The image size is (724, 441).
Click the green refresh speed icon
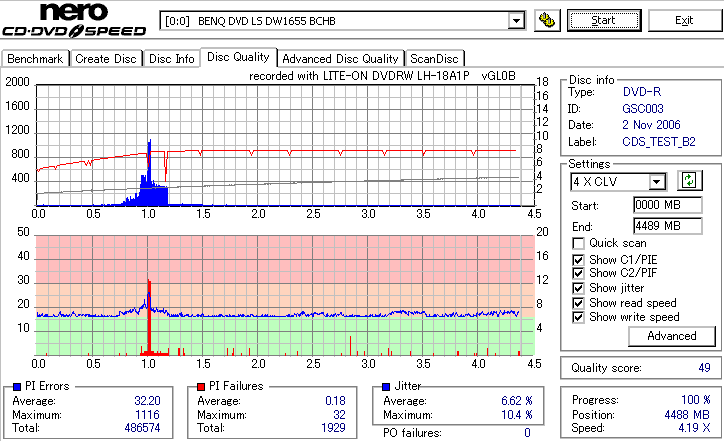click(x=689, y=180)
